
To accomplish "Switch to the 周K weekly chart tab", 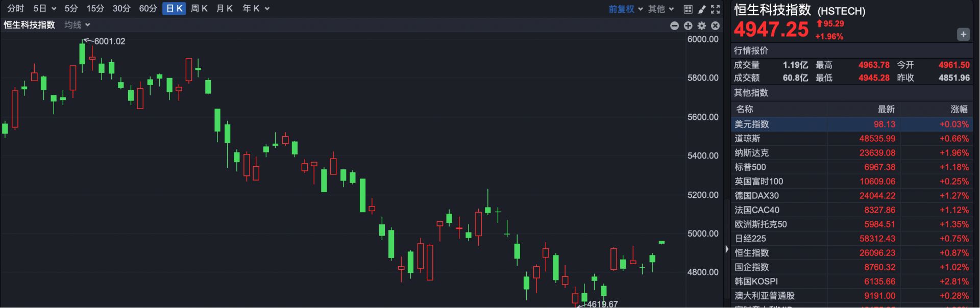I will [199, 9].
